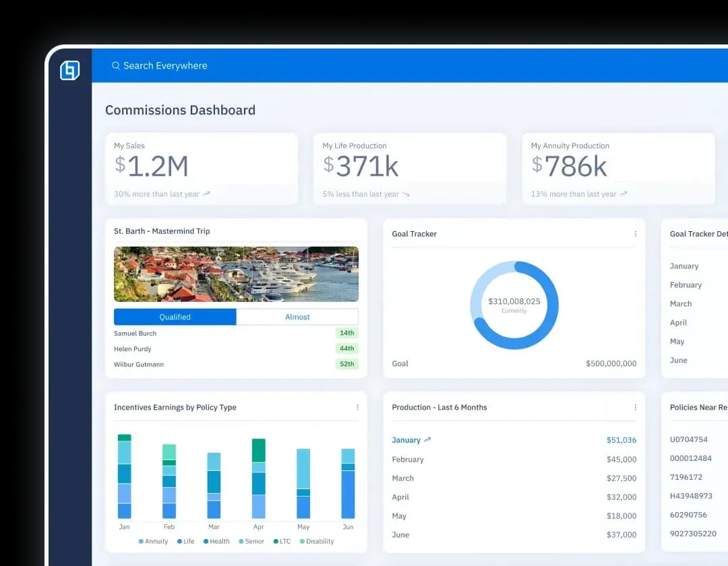Toggle the Annuity series in the legend
Screen dimensions: 728x566
click(153, 541)
